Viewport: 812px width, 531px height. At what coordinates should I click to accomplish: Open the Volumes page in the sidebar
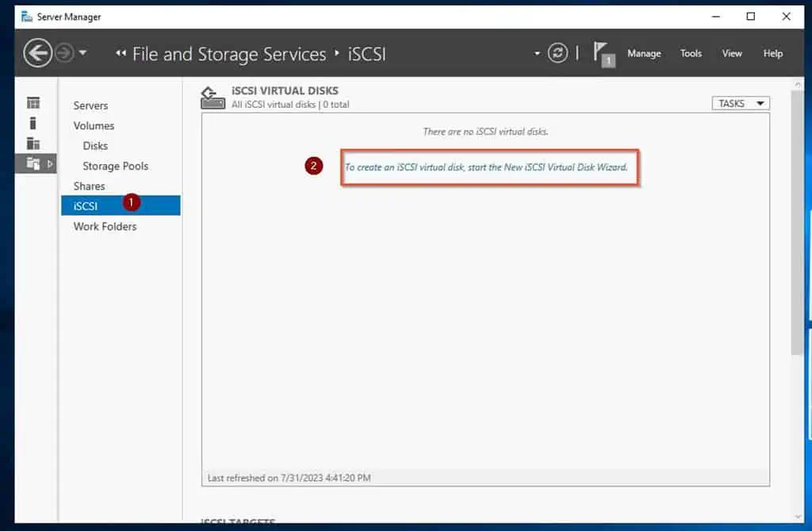[94, 126]
